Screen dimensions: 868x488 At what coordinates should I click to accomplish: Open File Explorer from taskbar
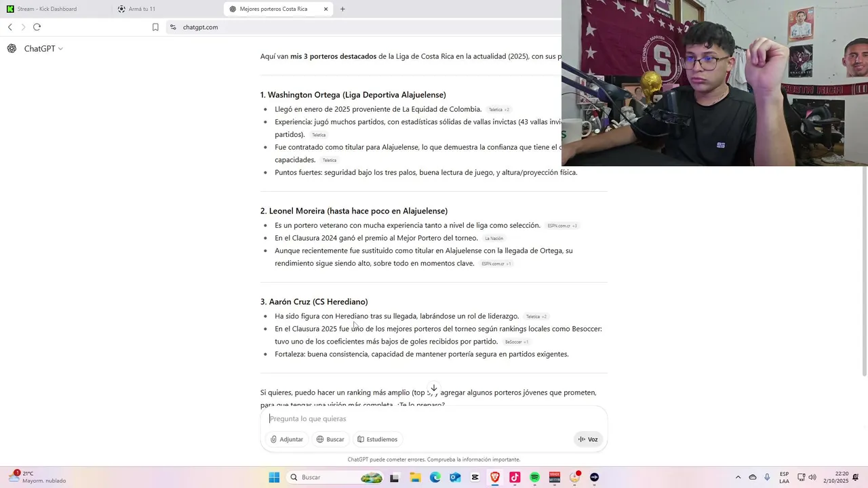(414, 477)
